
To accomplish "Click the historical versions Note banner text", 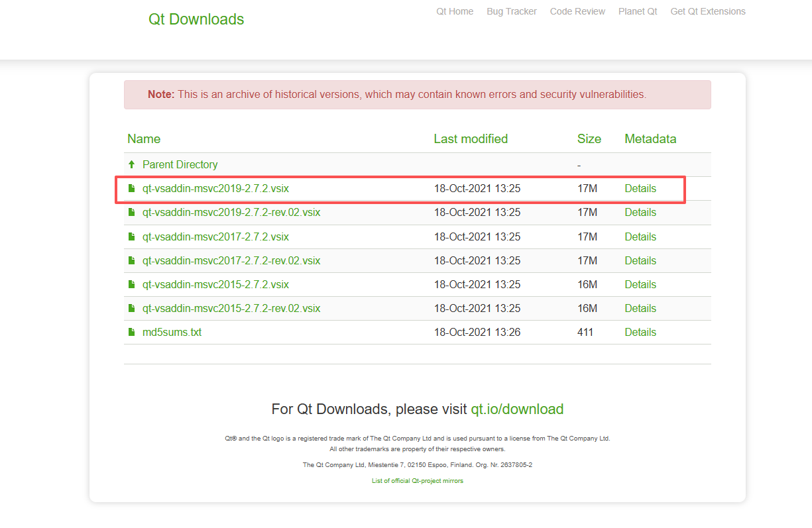I will click(x=396, y=94).
